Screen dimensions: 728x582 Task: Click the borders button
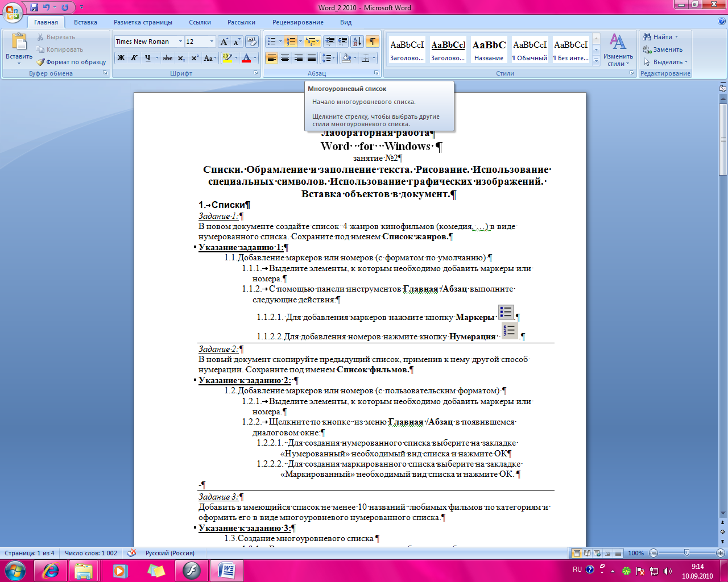pyautogui.click(x=365, y=58)
